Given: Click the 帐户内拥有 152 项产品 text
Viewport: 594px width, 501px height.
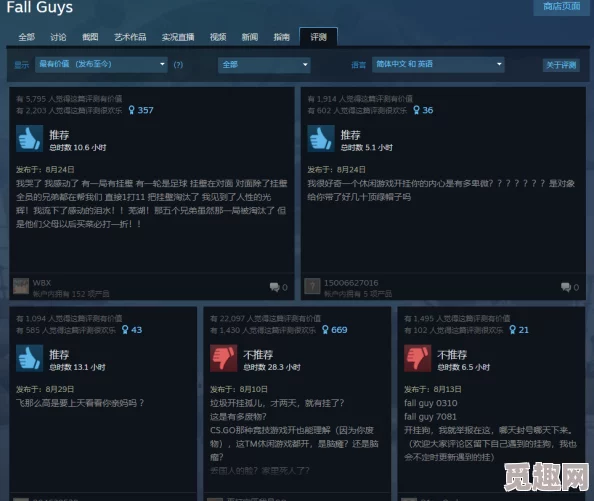Looking at the screenshot, I should coord(71,294).
